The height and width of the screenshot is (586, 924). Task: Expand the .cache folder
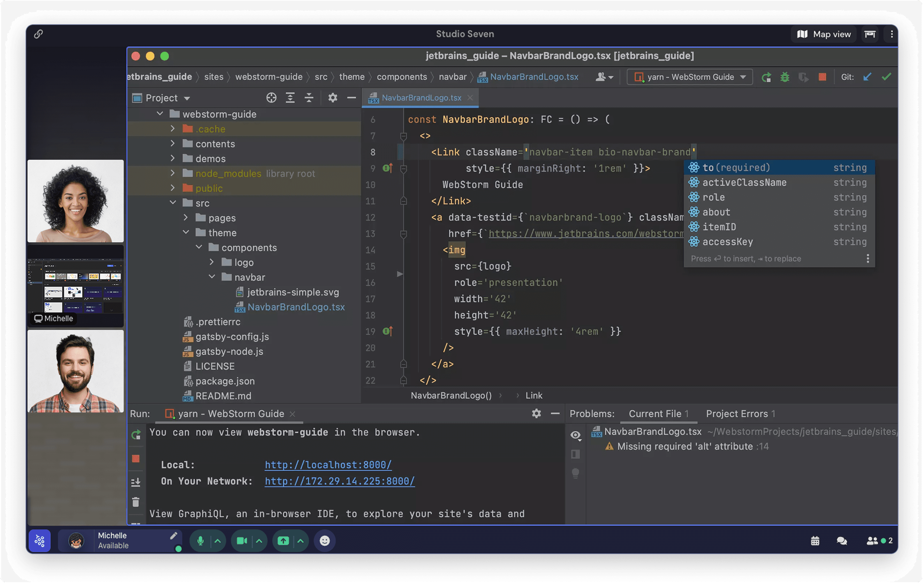[x=173, y=129]
